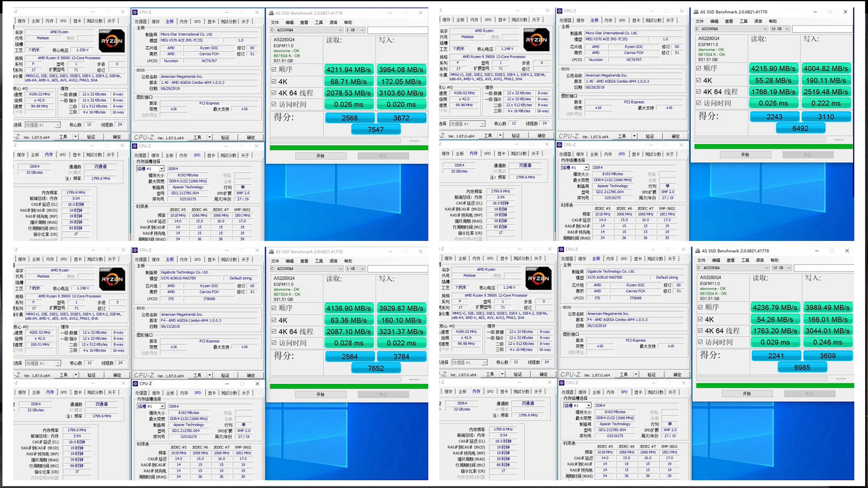Screen dimensions: 868x488
Task: Uncheck the 顺序 sequential test checkbox
Action: 273,70
